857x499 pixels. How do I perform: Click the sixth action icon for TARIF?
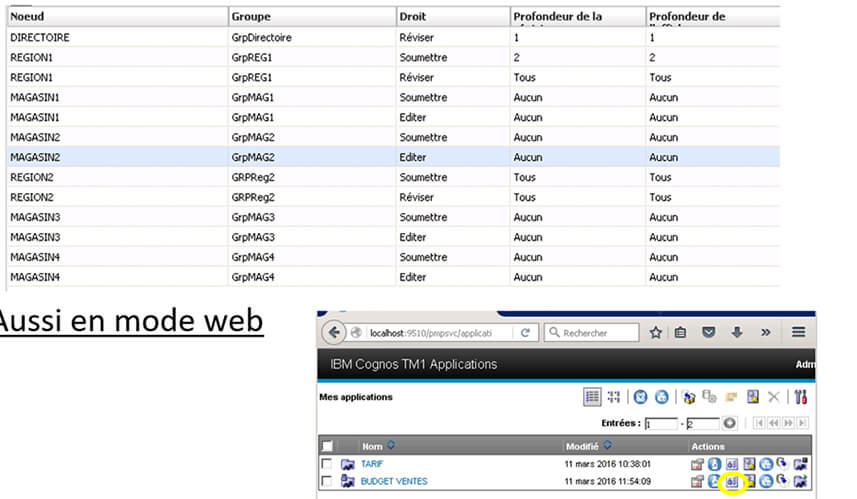(x=783, y=464)
